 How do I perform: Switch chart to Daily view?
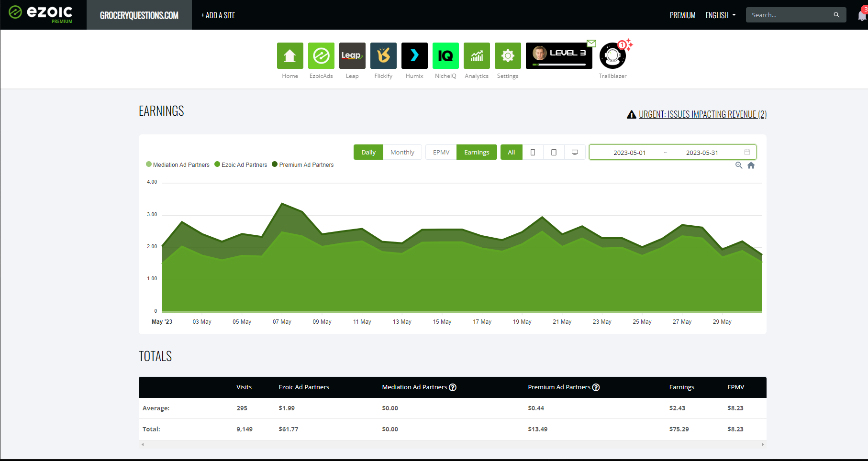pos(368,152)
